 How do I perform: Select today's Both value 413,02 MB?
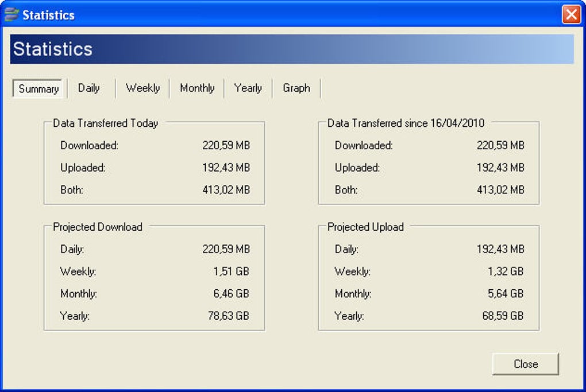pyautogui.click(x=226, y=190)
